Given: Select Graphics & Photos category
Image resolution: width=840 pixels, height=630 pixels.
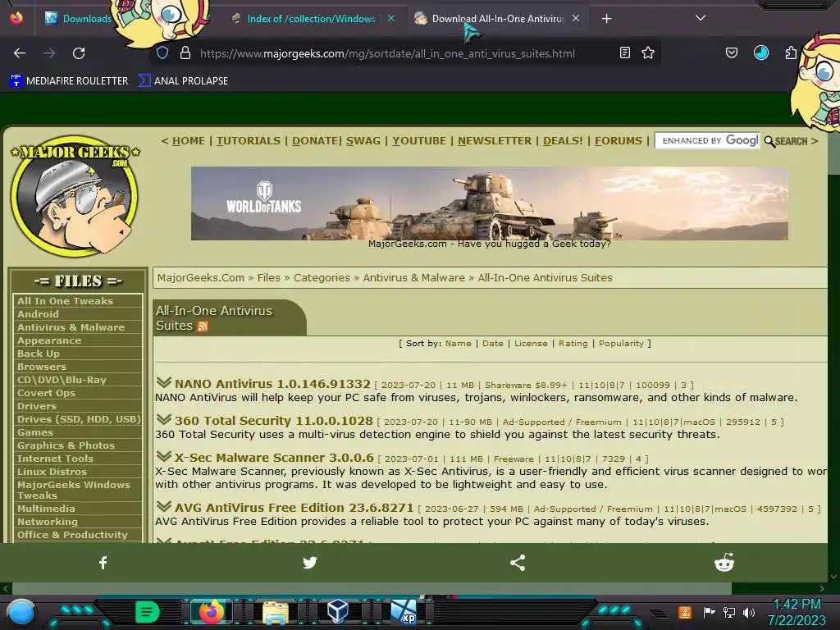Looking at the screenshot, I should (x=66, y=445).
